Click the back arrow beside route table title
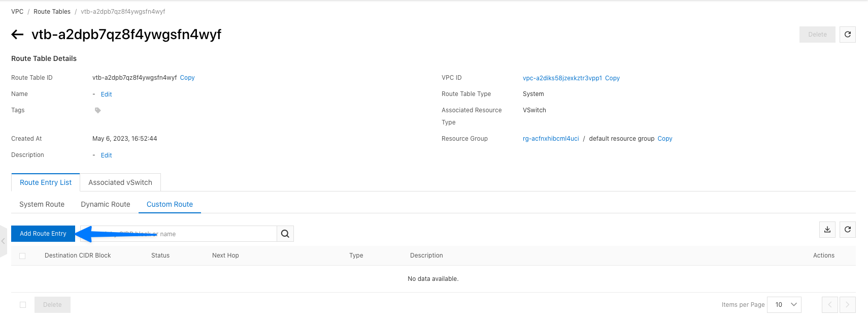Screen dimensions: 868x319 coord(18,35)
